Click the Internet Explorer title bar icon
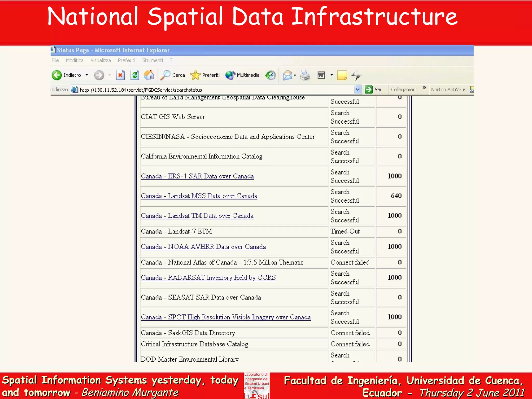 (53, 50)
